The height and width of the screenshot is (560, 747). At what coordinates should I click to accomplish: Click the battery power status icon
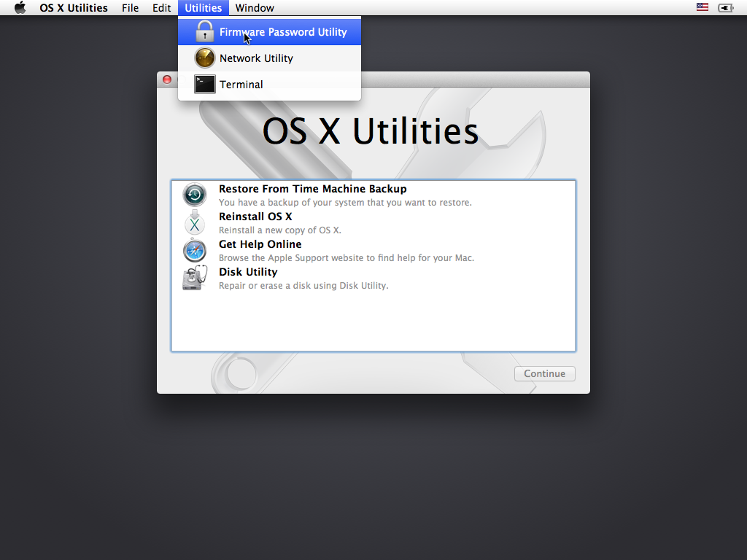[x=725, y=8]
